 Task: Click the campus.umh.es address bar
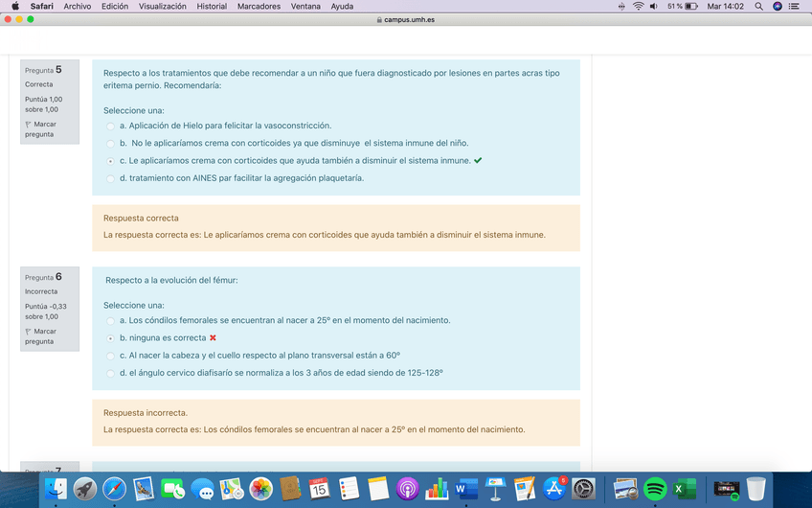pyautogui.click(x=406, y=20)
